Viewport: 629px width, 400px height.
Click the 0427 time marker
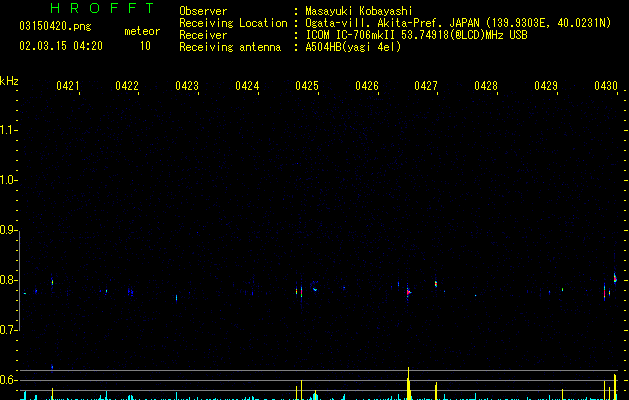[x=426, y=86]
